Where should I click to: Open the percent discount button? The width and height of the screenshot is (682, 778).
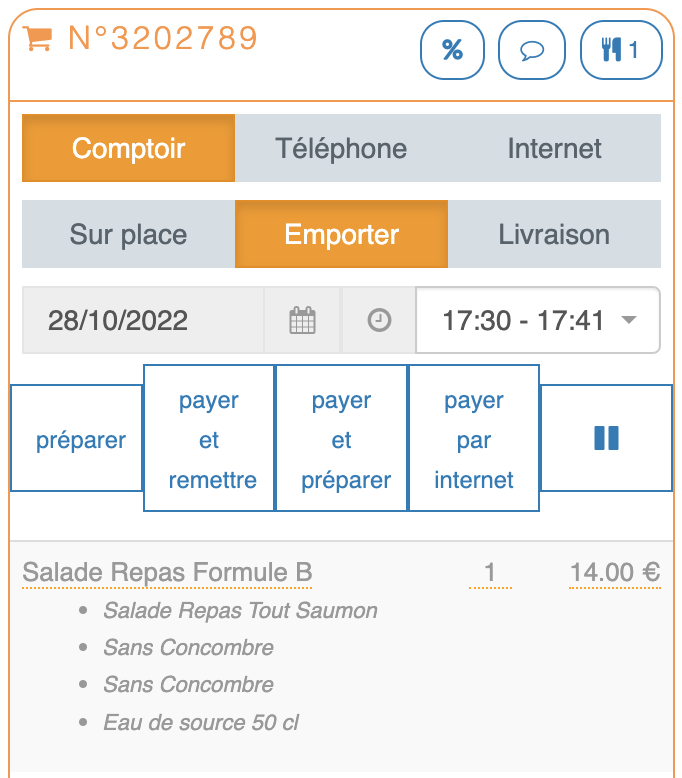pyautogui.click(x=453, y=50)
